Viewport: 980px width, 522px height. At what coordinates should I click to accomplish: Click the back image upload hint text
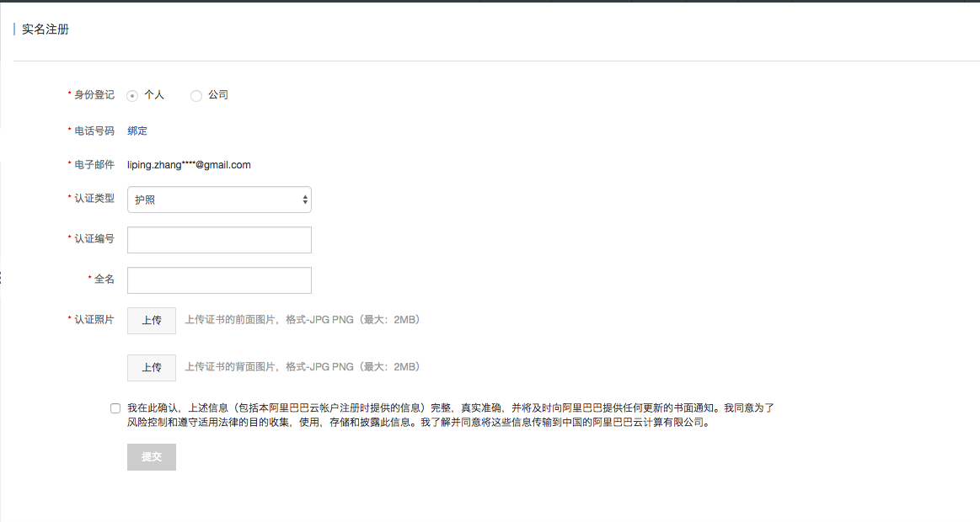tap(302, 367)
